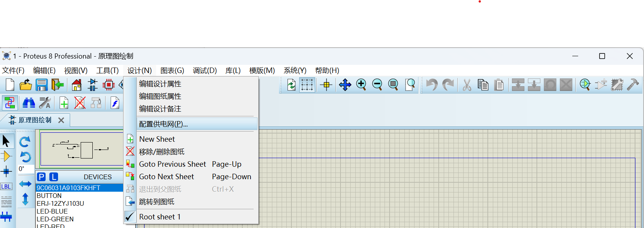This screenshot has height=228, width=644.
Task: Open the Packaging Tool chip-wrench icon
Action: coord(617,84)
